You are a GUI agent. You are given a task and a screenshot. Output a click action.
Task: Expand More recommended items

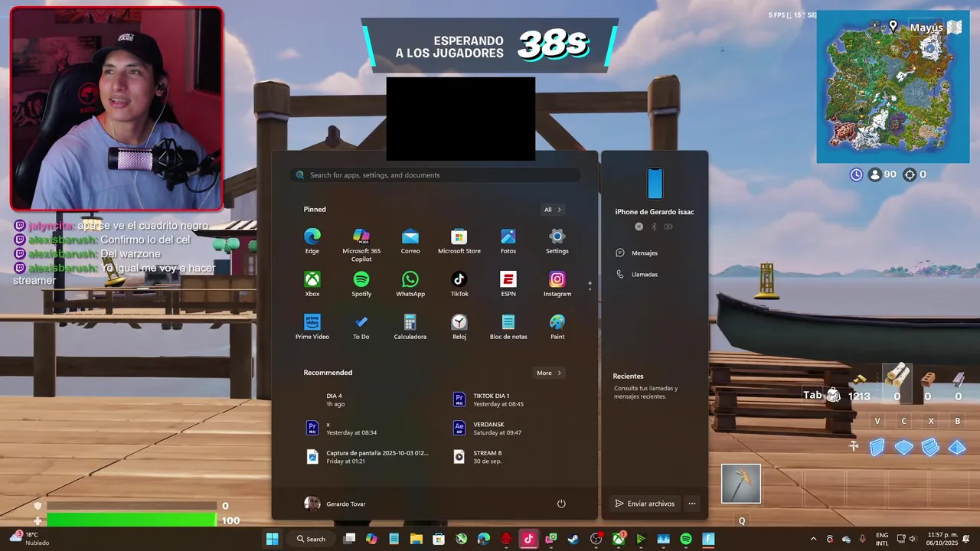point(549,373)
